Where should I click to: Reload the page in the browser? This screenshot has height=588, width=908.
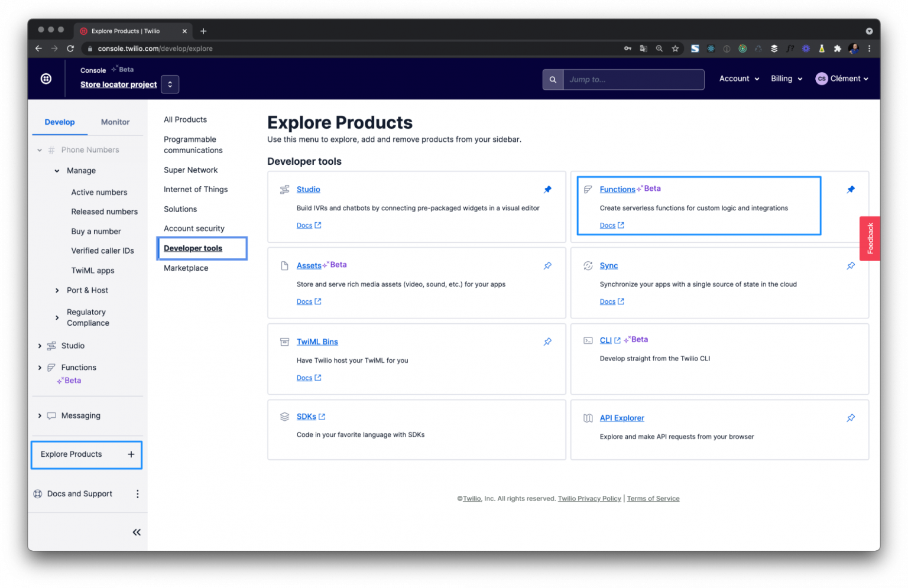pos(70,48)
